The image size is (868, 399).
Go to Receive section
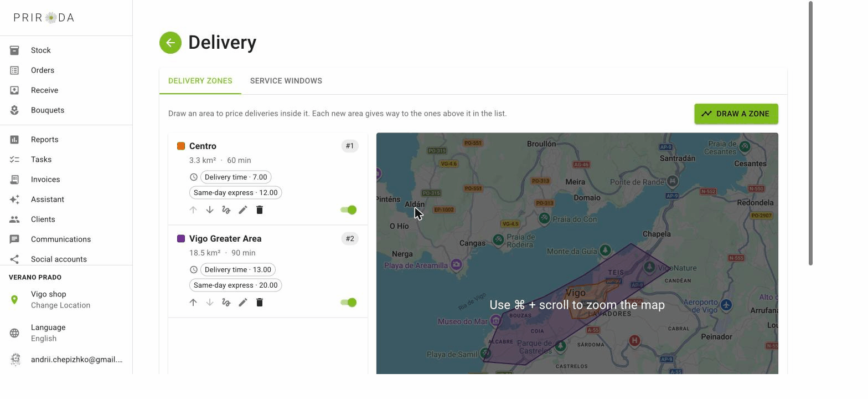click(66, 90)
